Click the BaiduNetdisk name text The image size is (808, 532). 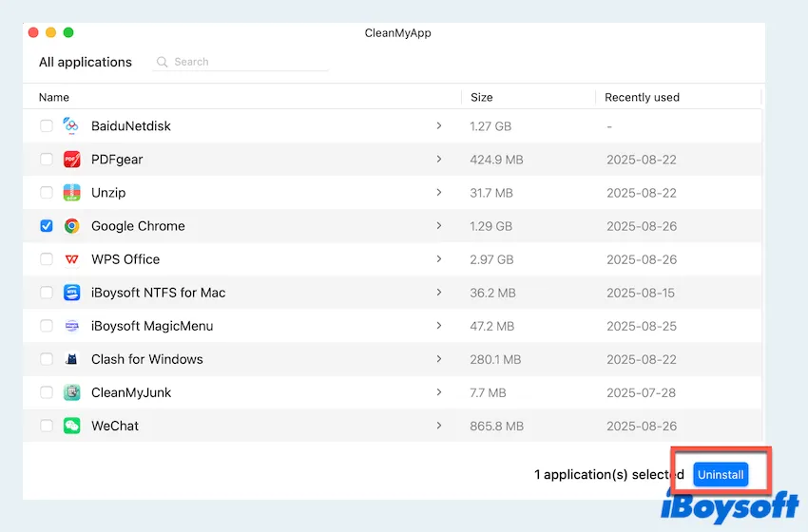[131, 126]
